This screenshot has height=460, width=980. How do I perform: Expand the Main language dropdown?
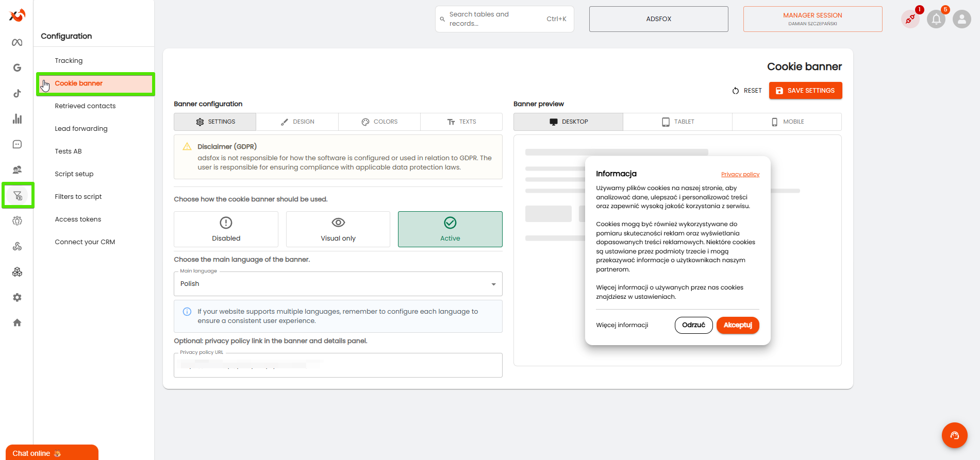point(338,284)
